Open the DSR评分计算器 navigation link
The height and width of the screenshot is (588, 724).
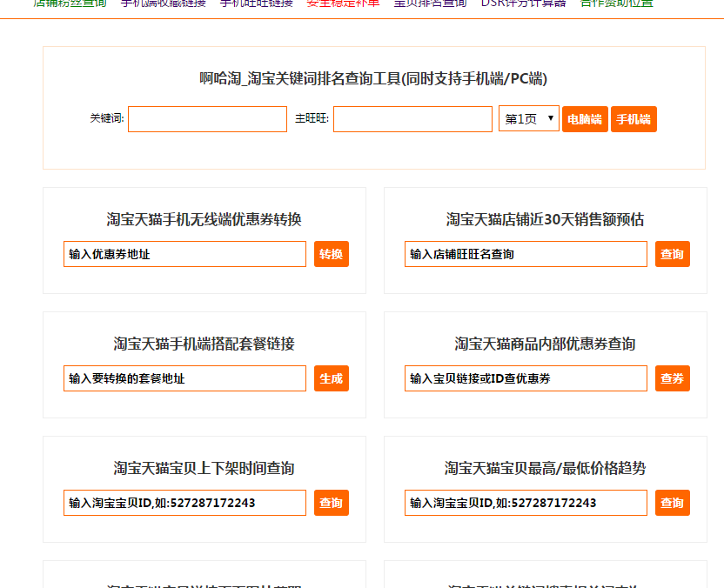(x=523, y=3)
